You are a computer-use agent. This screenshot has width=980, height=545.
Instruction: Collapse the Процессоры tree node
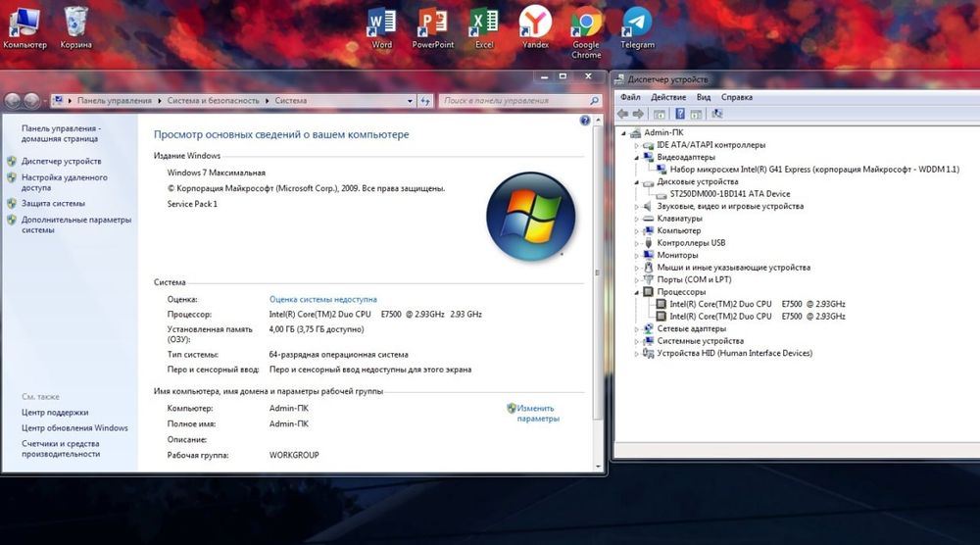(x=636, y=292)
